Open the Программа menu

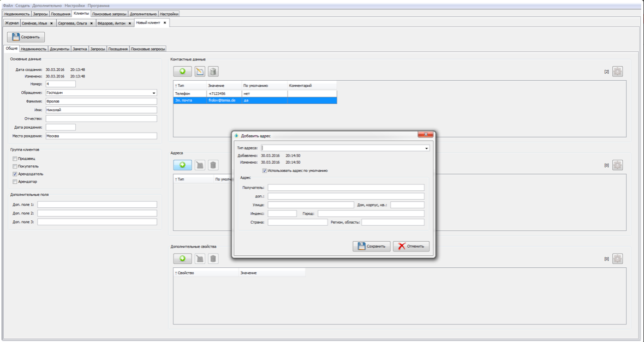point(99,6)
